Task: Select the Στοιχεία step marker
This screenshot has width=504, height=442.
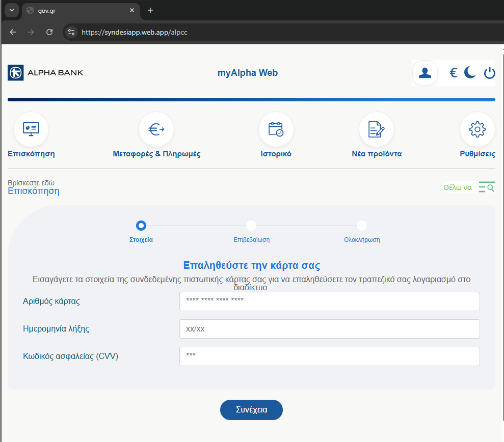Action: coord(141,226)
